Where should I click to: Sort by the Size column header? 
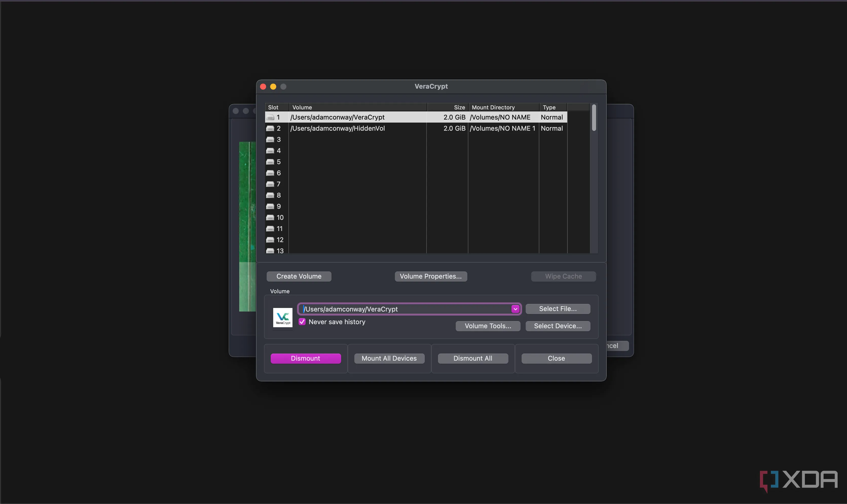[x=448, y=107]
